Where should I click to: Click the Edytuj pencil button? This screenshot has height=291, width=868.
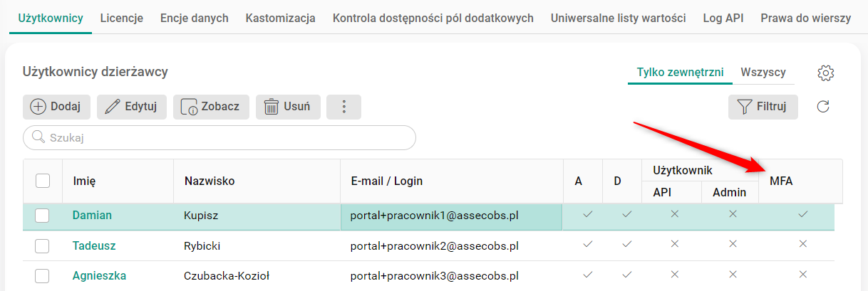pyautogui.click(x=132, y=107)
